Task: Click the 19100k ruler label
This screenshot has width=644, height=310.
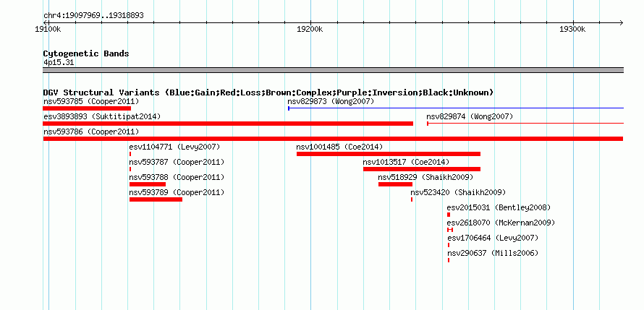Action: coord(48,30)
